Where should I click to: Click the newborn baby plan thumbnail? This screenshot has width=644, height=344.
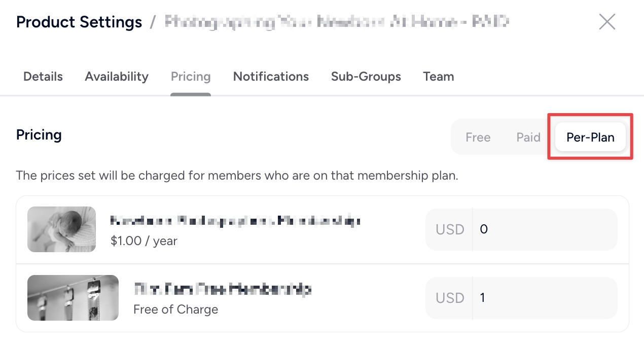61,229
